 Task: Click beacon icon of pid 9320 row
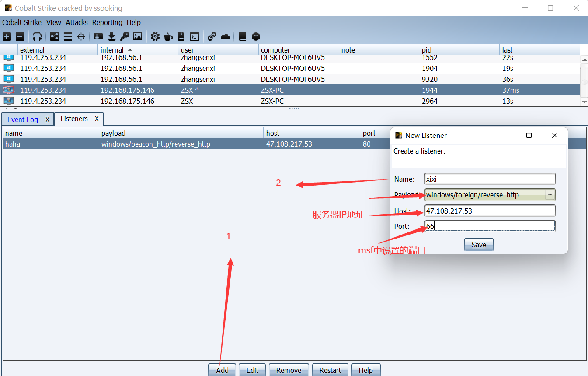(x=8, y=79)
